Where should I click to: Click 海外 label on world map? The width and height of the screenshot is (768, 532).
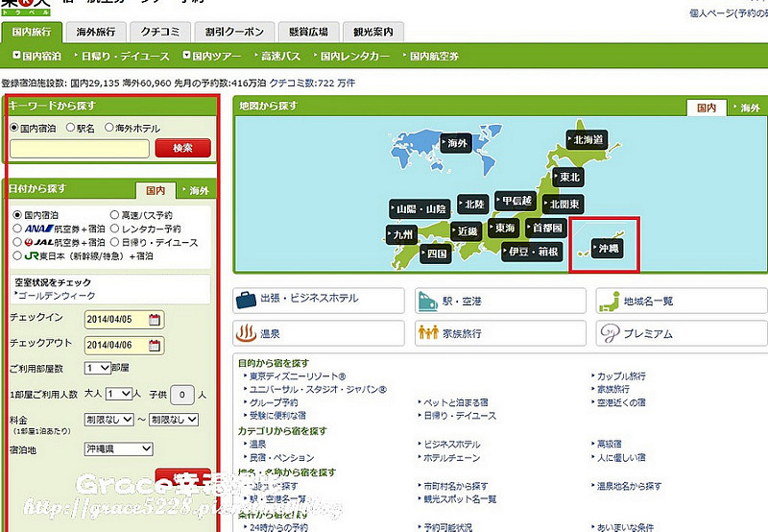pos(456,143)
